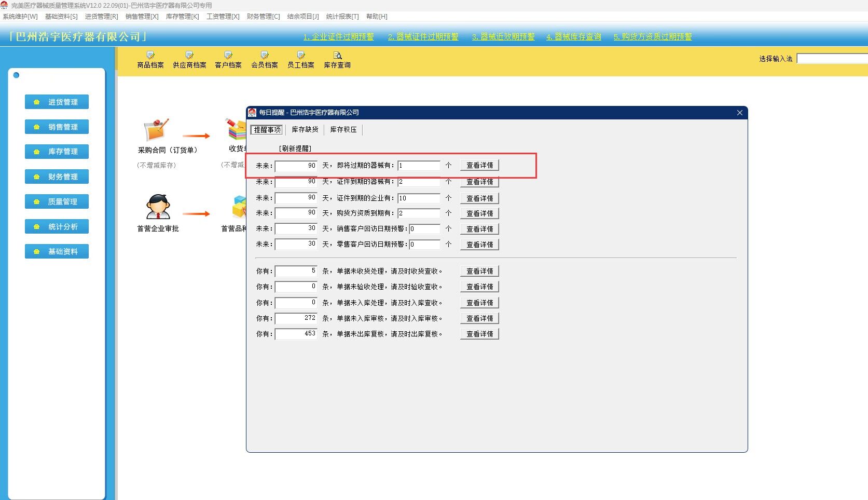The width and height of the screenshot is (868, 500).
Task: Open the 库存查询 search icon
Action: [337, 56]
